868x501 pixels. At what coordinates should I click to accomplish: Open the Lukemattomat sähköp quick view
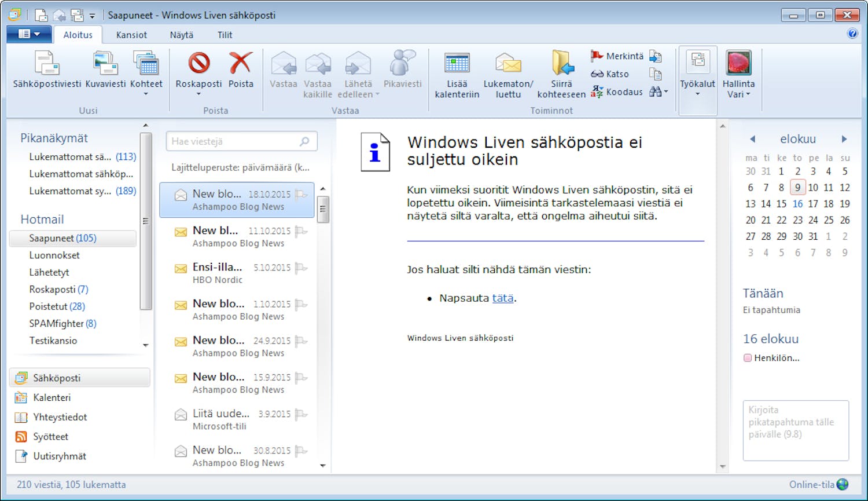click(80, 174)
